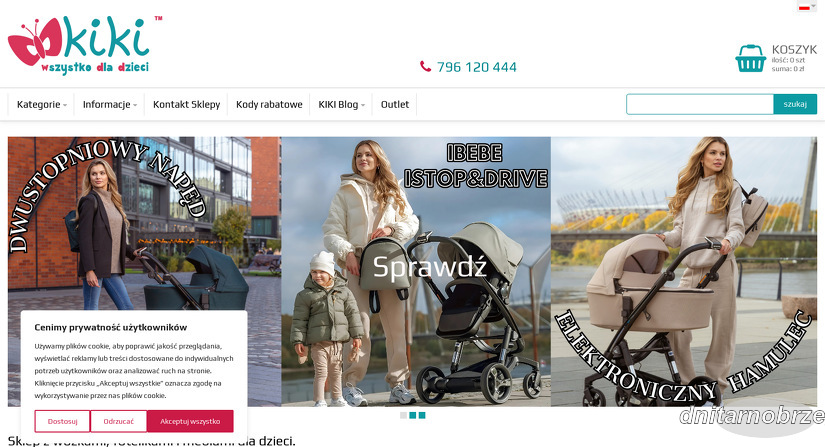Open Kontakt Sklepy page
Screen dimensions: 825x447
[186, 104]
